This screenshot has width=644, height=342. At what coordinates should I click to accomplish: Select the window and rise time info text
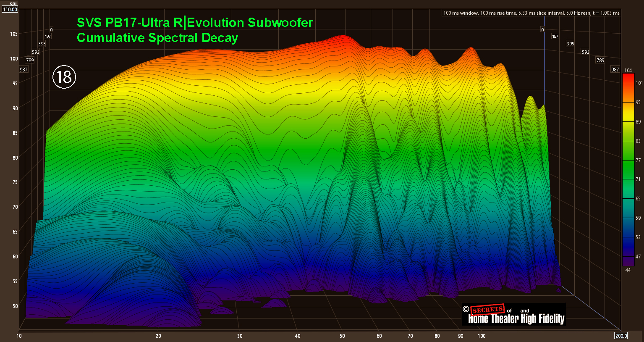coord(531,13)
